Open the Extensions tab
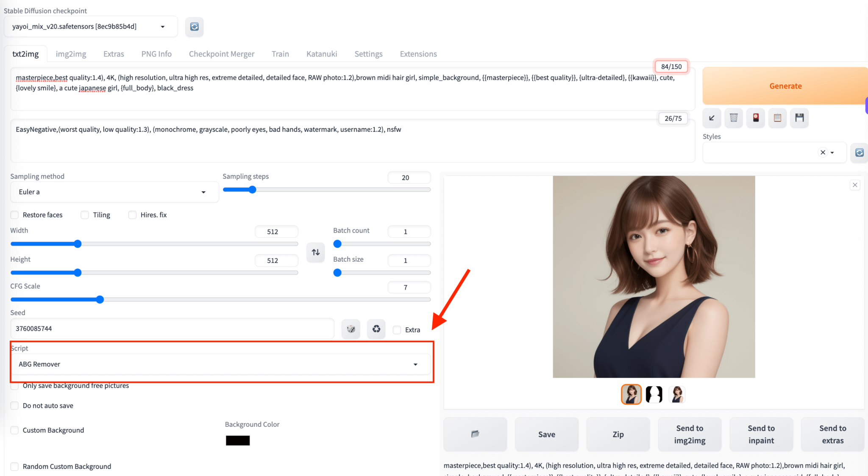 pos(418,54)
